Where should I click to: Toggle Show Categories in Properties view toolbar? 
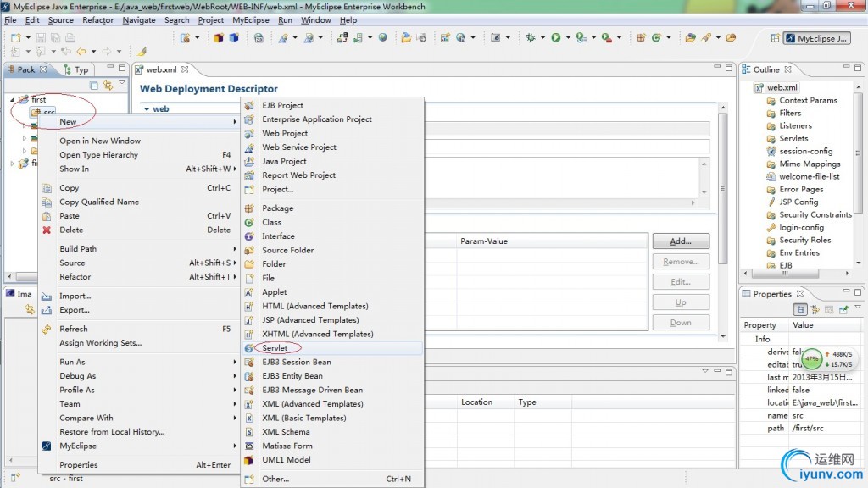click(800, 309)
